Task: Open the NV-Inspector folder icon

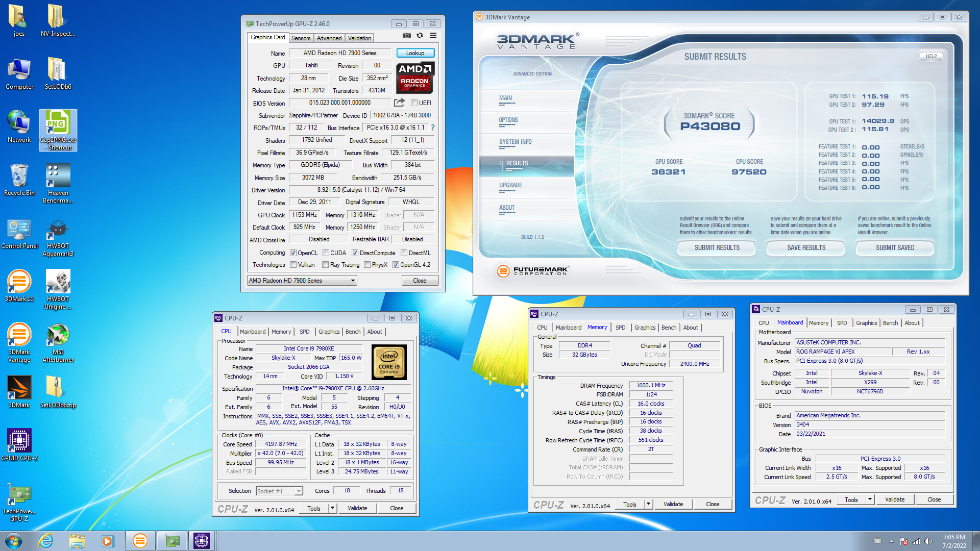Action: (58, 20)
